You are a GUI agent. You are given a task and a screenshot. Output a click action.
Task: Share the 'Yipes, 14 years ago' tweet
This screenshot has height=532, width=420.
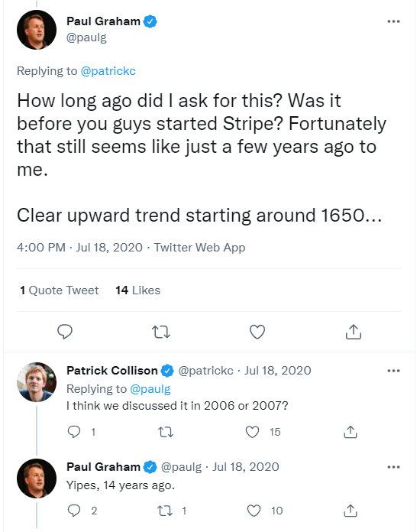[351, 511]
